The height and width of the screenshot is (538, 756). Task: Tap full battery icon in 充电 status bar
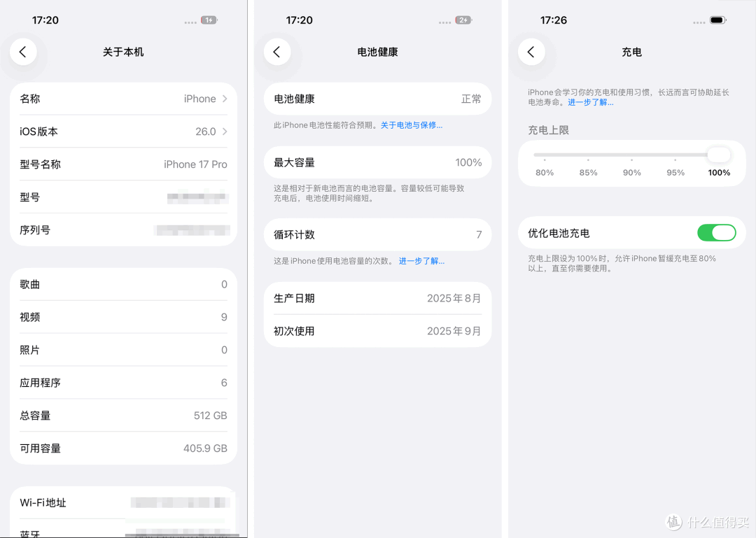[x=718, y=20]
